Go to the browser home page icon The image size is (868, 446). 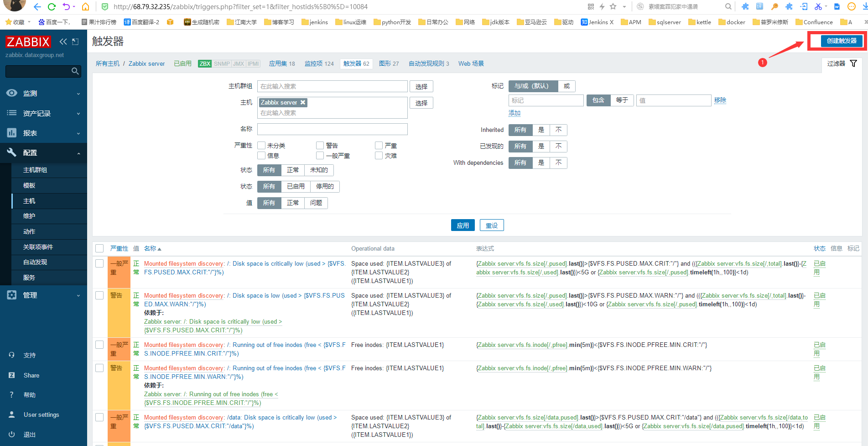(x=85, y=7)
